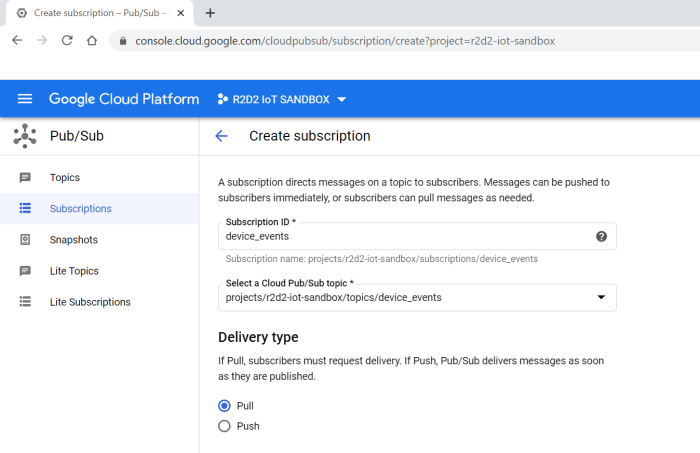Click the Subscriptions list icon
Viewport: 700px width, 453px height.
25,208
